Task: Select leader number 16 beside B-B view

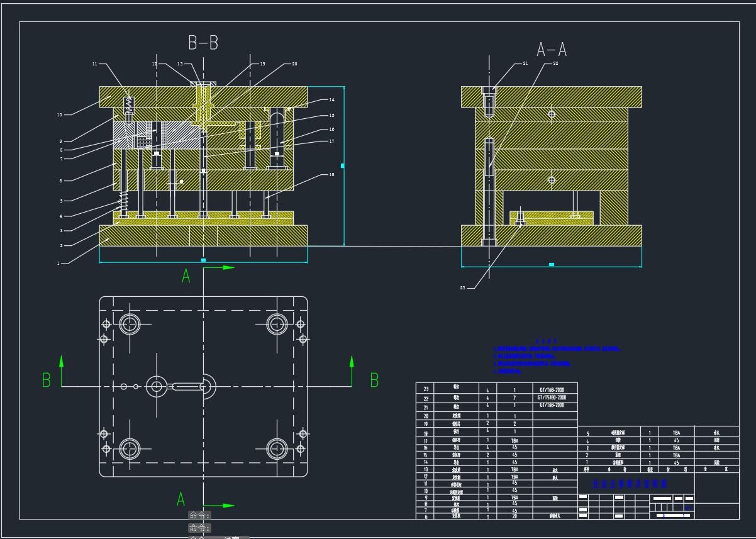Action: coord(331,129)
